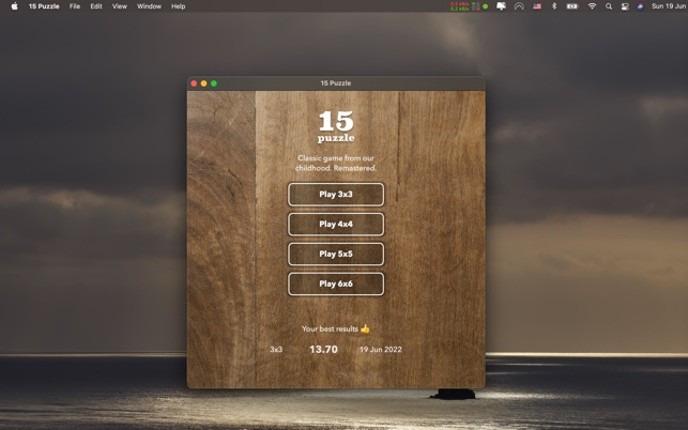This screenshot has height=430, width=688.
Task: Click the thumbs up emoji
Action: click(365, 329)
